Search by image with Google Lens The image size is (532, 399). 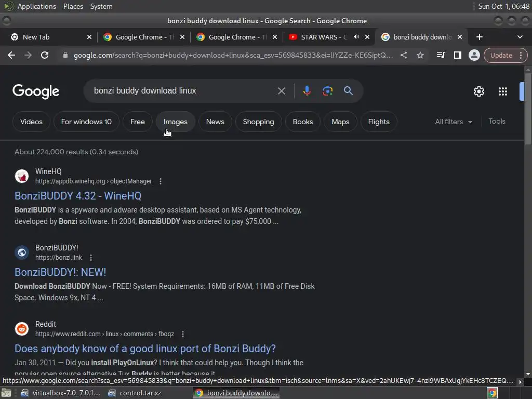pyautogui.click(x=327, y=91)
